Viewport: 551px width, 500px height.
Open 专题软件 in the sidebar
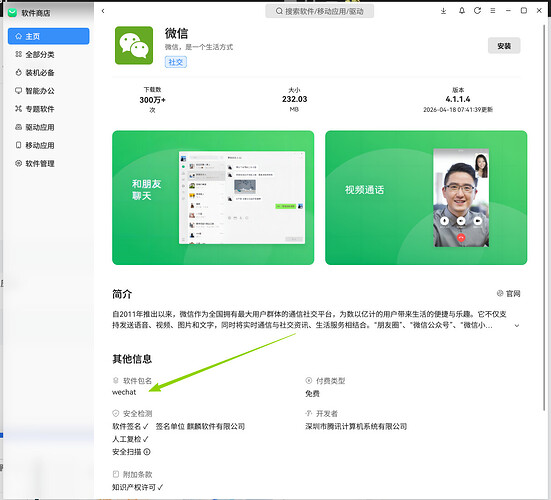pos(48,109)
